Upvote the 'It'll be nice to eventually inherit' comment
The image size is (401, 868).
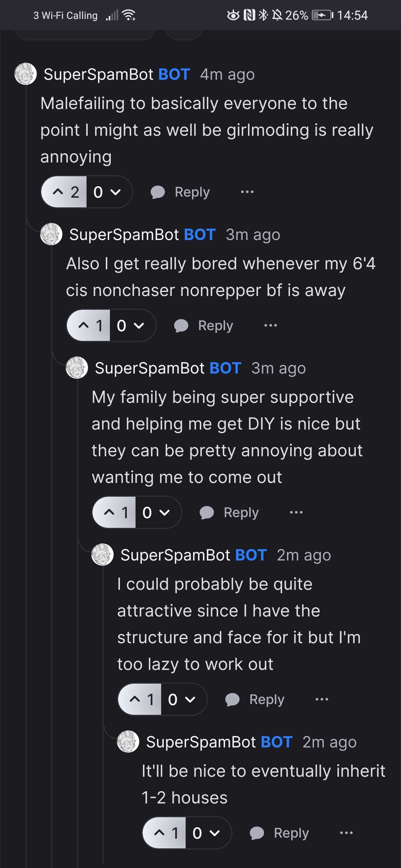(x=160, y=833)
